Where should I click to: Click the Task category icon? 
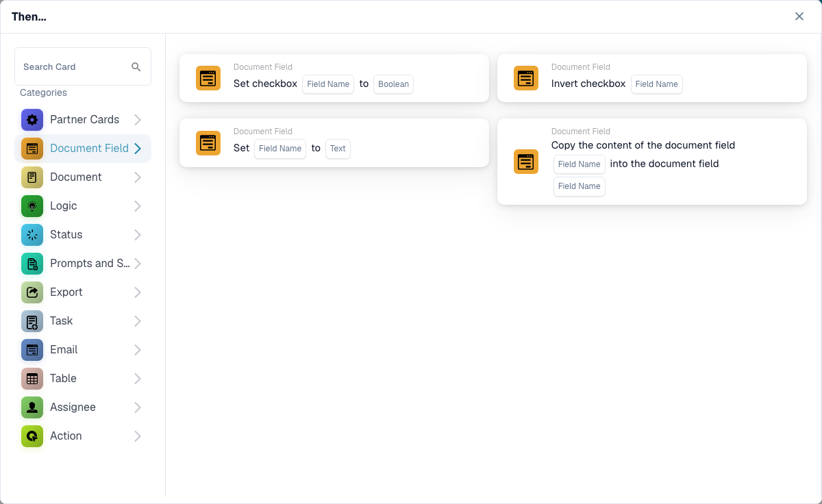[x=32, y=321]
